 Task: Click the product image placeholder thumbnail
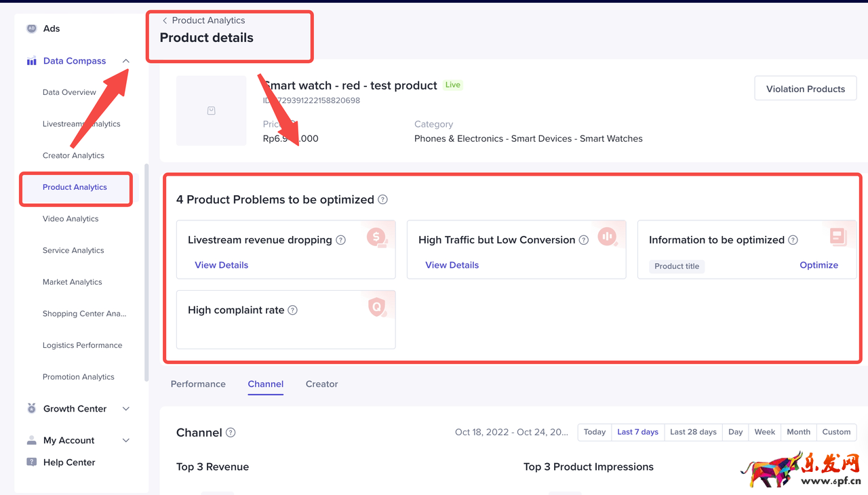pos(212,111)
